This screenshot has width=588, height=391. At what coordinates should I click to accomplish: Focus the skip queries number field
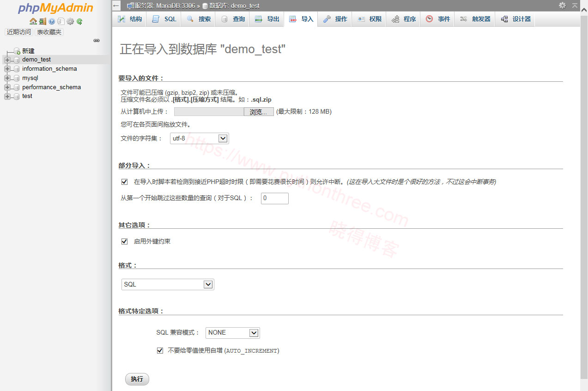(x=275, y=198)
